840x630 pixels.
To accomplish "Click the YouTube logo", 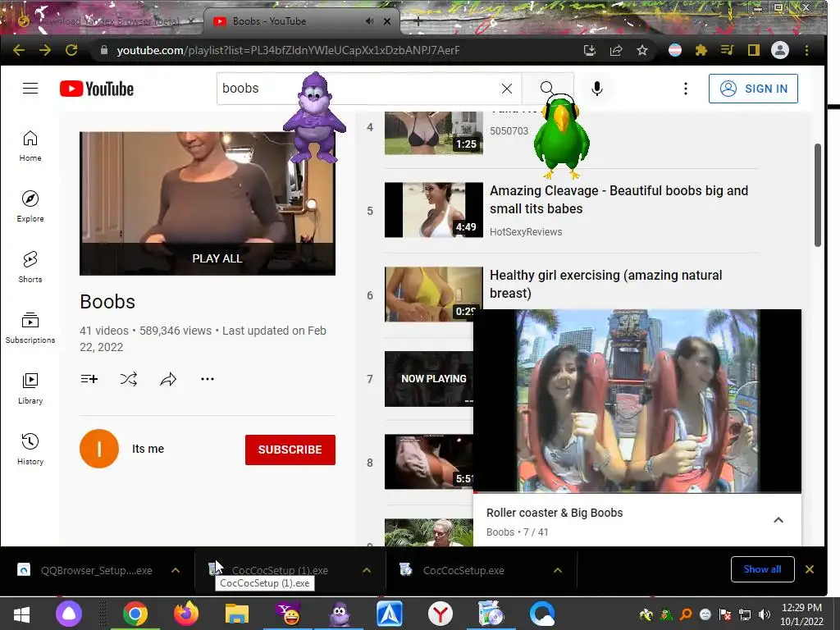I will (x=97, y=89).
